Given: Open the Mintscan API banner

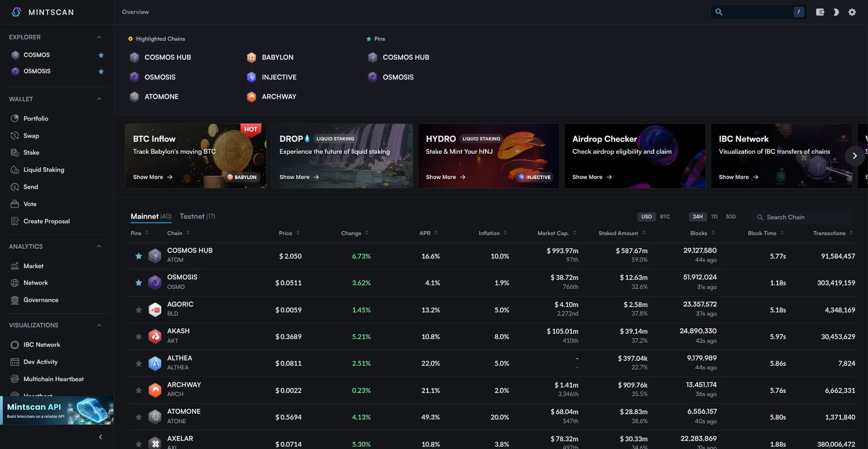Looking at the screenshot, I should (x=57, y=411).
